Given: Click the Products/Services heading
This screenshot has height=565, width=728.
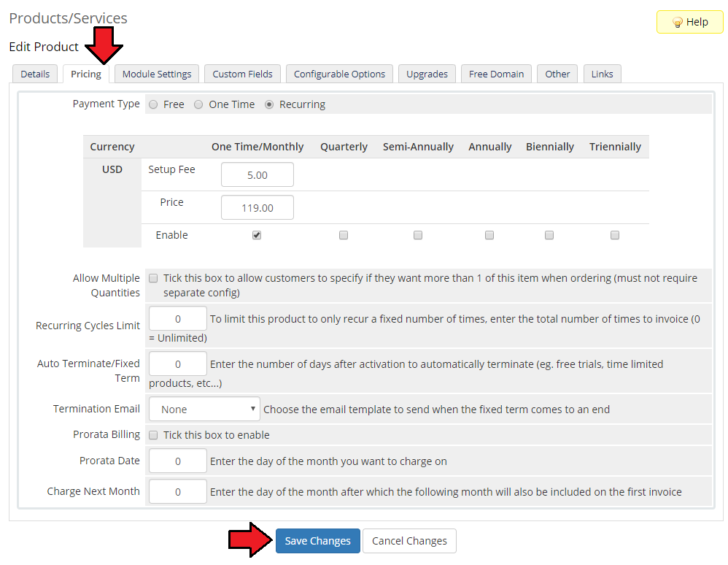Looking at the screenshot, I should point(69,18).
